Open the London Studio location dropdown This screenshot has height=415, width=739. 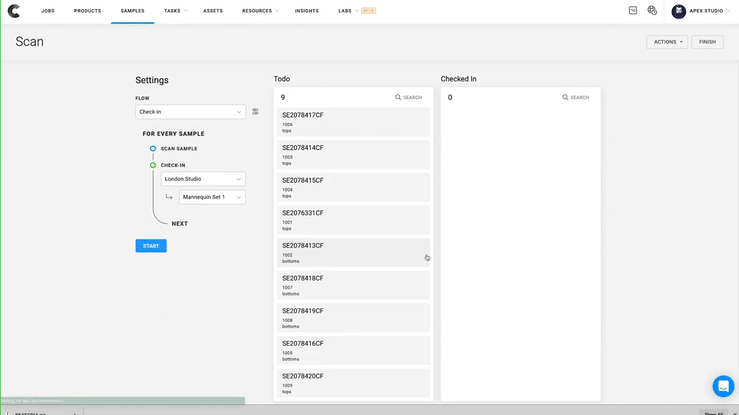[x=203, y=179]
